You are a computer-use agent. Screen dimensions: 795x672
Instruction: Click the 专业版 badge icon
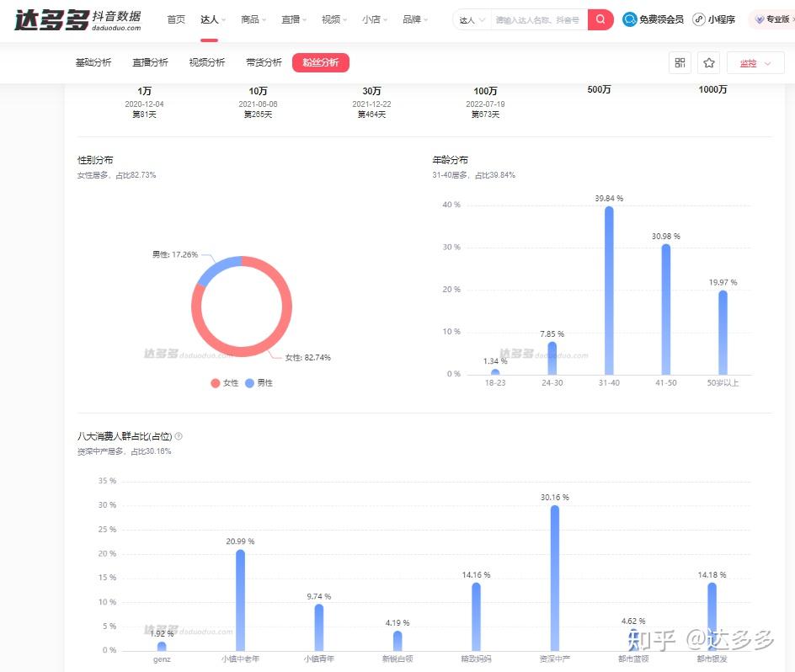click(759, 19)
